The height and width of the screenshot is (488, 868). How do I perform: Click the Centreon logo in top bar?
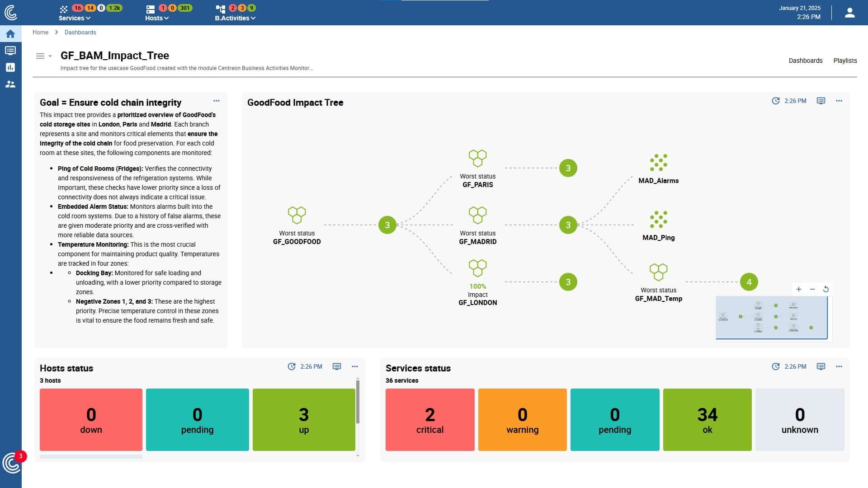11,12
